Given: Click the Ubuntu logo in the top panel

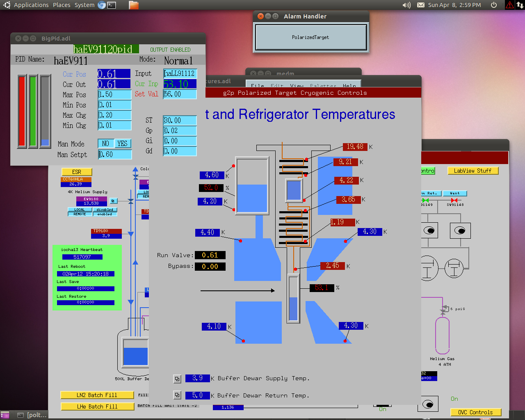Looking at the screenshot, I should pos(7,5).
